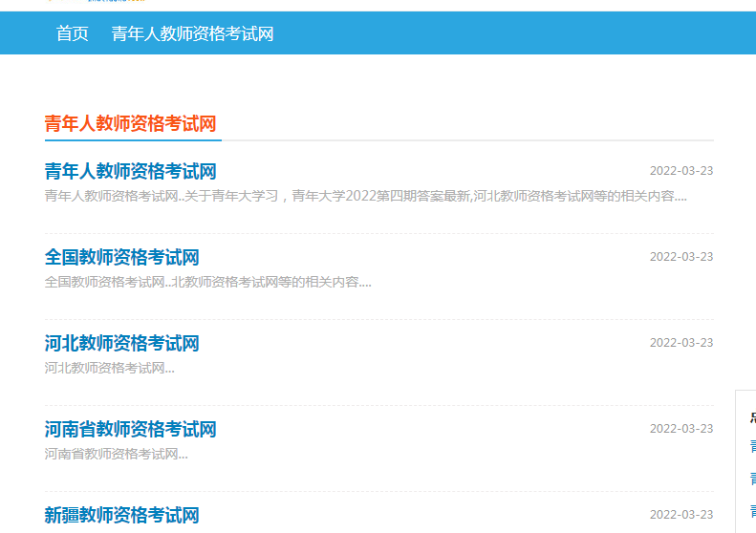Open the 新疆教师资格考试网 article link
The height and width of the screenshot is (533, 756).
pyautogui.click(x=121, y=515)
